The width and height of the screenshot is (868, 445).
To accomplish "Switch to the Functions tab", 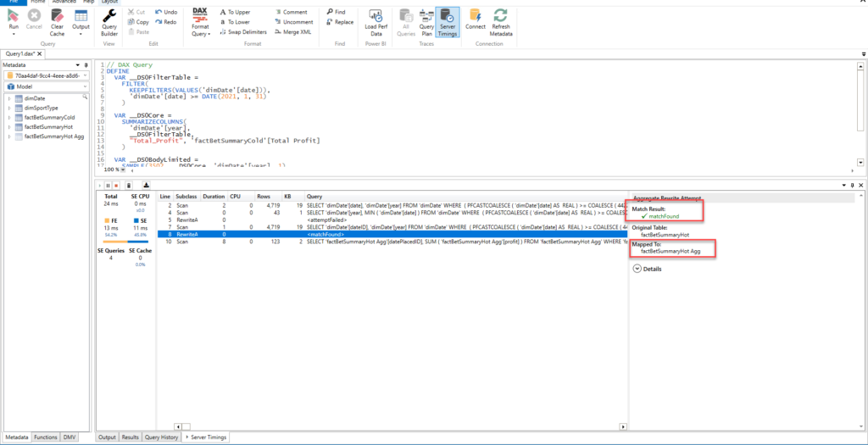I will (46, 437).
